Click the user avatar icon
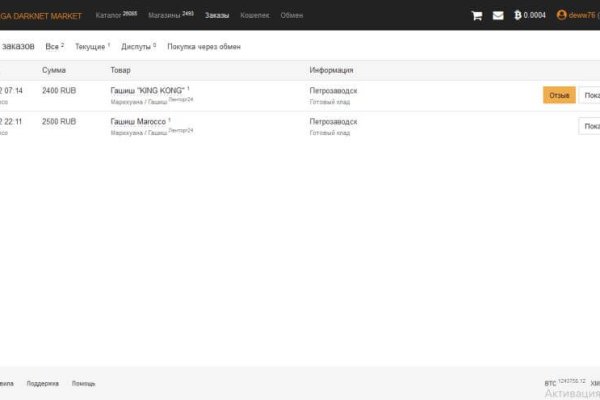Screen dimensions: 600x400 click(x=562, y=15)
